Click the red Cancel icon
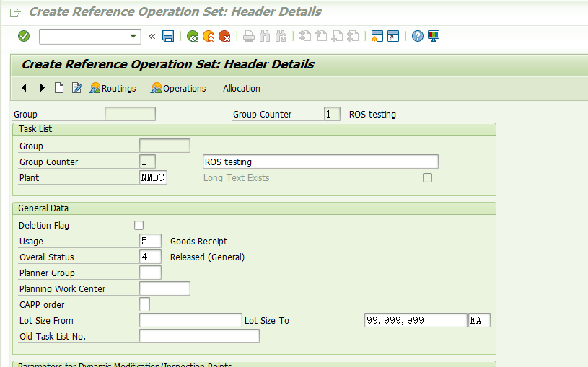Viewport: 588px width, 367px height. 224,36
